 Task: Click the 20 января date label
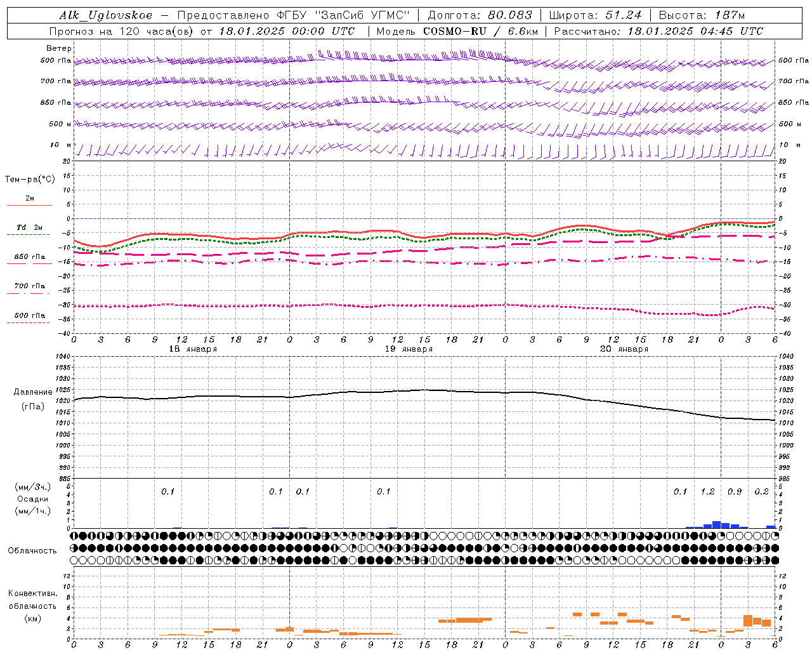point(624,349)
